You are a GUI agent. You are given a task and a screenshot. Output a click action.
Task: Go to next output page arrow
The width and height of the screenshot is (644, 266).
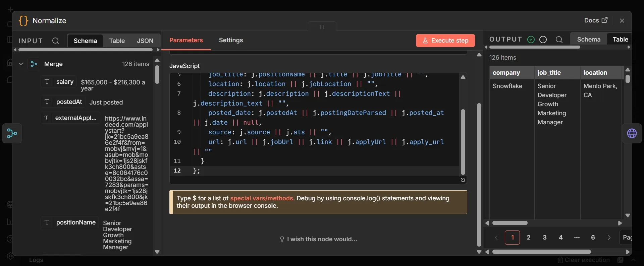click(x=609, y=238)
